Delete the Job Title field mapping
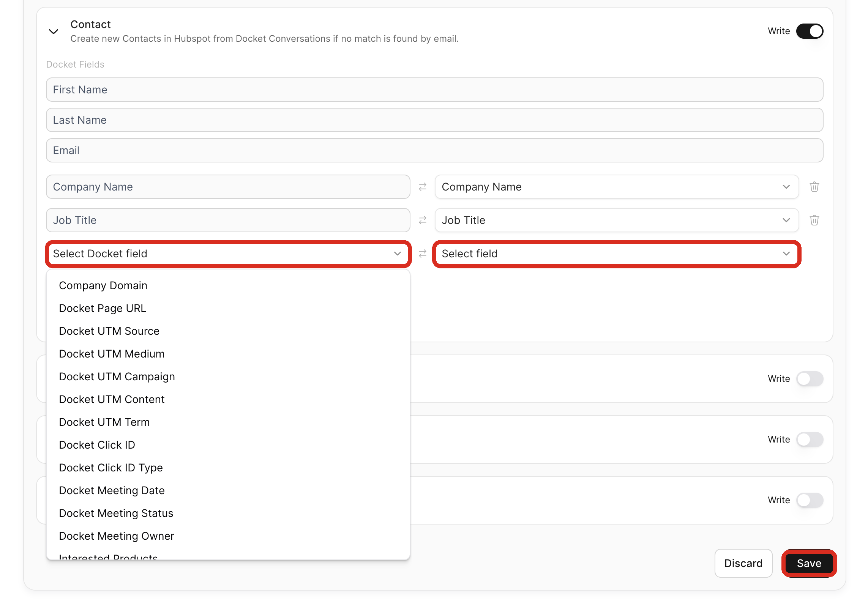The width and height of the screenshot is (868, 605). [814, 220]
